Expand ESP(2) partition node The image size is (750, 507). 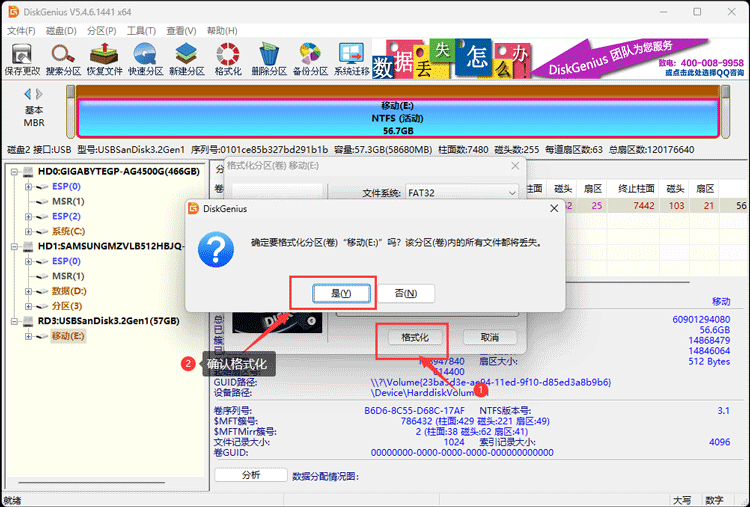(28, 217)
